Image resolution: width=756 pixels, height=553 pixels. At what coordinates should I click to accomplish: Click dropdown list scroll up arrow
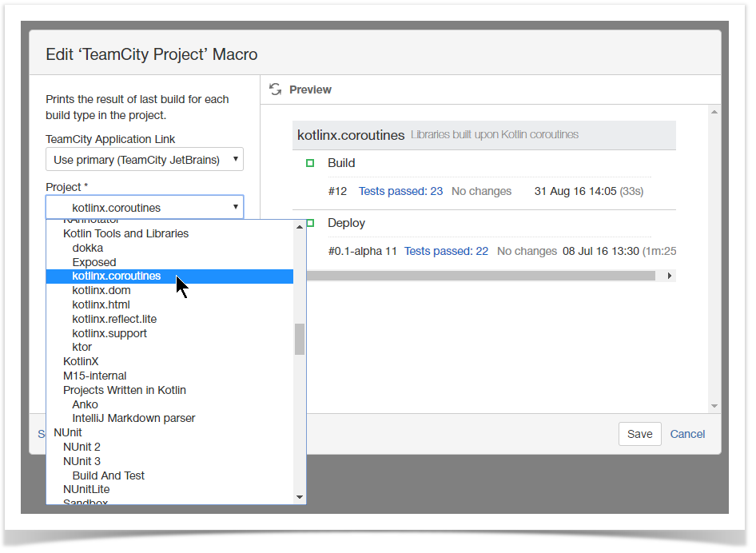point(300,227)
